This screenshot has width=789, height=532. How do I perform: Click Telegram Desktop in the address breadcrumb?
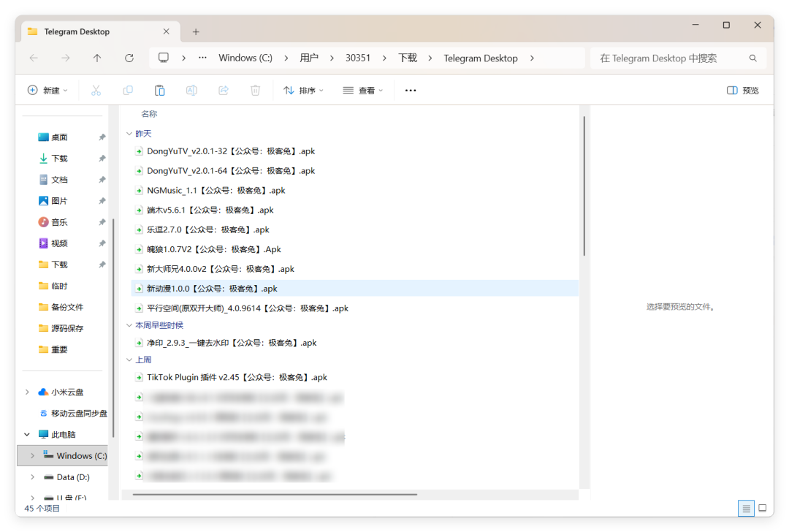481,58
